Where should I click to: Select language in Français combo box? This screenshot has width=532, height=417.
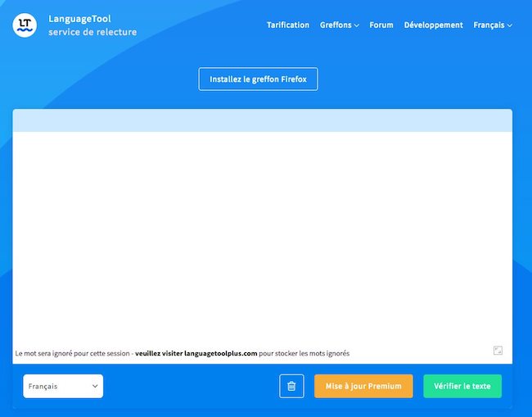tap(63, 386)
